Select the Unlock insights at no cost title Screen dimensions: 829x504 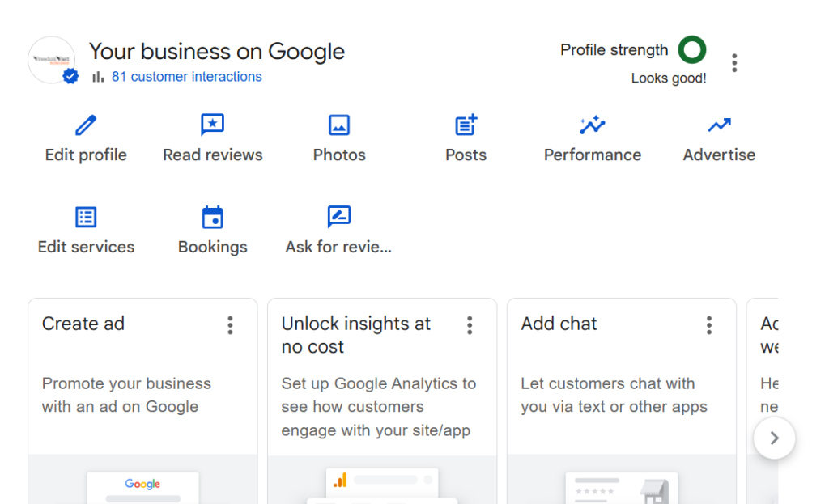tap(356, 335)
